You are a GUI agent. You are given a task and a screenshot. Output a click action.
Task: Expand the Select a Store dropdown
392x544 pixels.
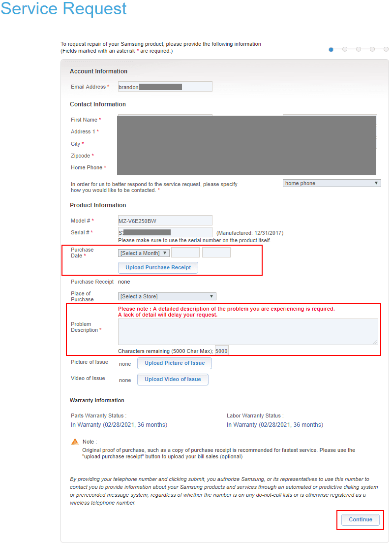[167, 296]
